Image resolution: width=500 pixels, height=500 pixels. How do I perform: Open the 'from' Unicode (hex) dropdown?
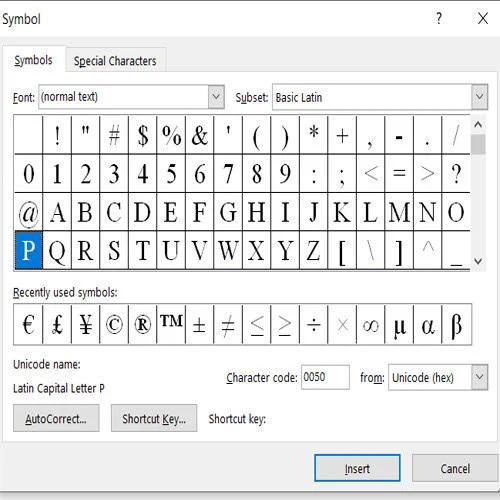[x=479, y=377]
